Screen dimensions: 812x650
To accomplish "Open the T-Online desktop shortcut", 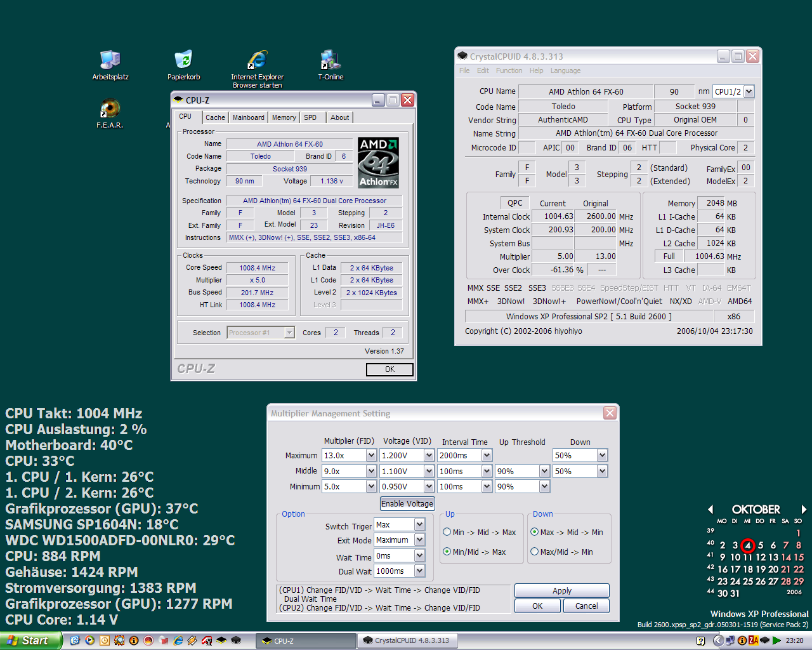I will pos(331,65).
